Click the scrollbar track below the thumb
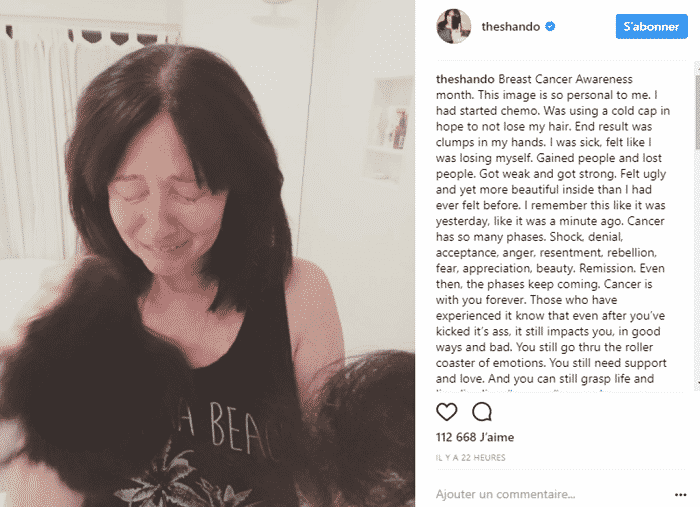 697,263
